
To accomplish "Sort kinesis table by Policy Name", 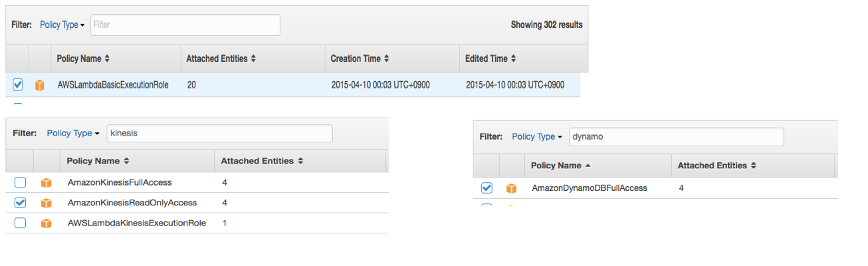I will [x=98, y=161].
